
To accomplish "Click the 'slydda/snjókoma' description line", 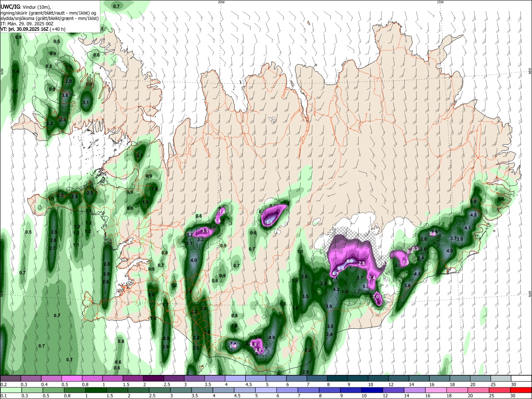I will click(x=49, y=18).
